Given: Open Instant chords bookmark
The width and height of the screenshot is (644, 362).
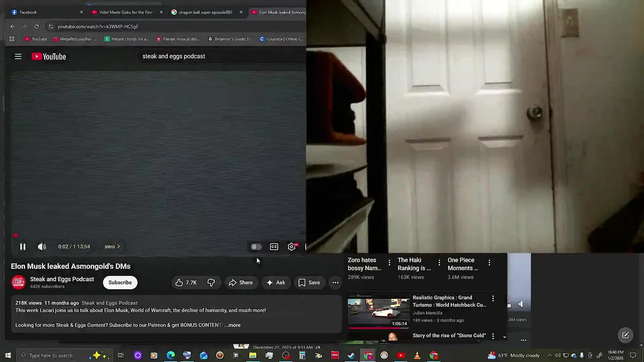Looking at the screenshot, I should pos(127,39).
